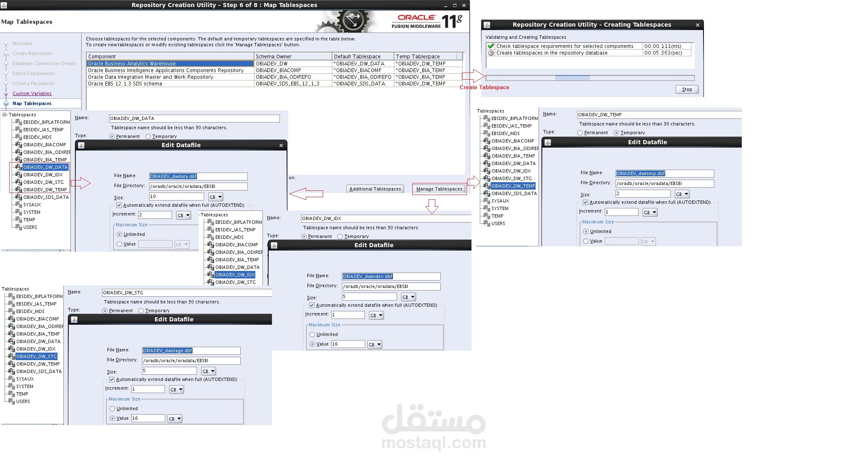Screen dimensions: 868x461
Task: Click EBSDEV_IAS_TEMP icon in tree with OBIADEV_DW_TEMP highlighted
Action: (x=486, y=126)
